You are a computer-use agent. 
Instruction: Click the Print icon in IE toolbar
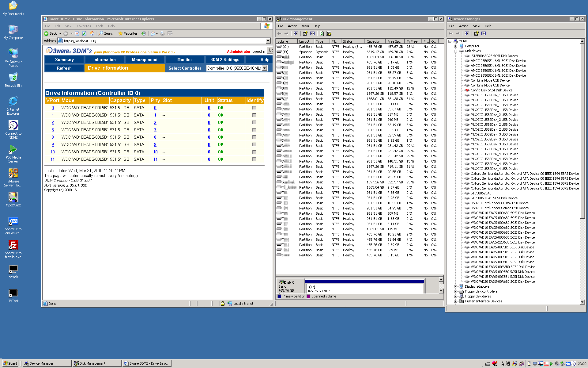[x=163, y=33]
